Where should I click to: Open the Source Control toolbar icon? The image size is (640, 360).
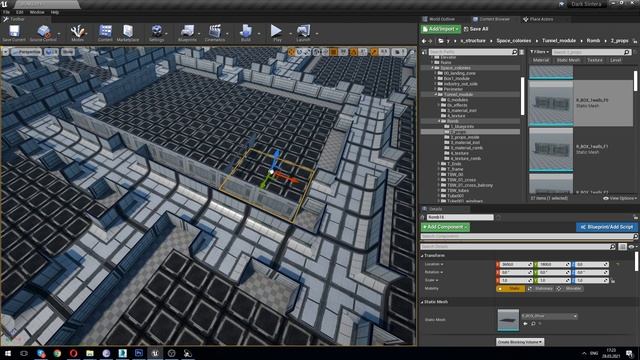43,33
